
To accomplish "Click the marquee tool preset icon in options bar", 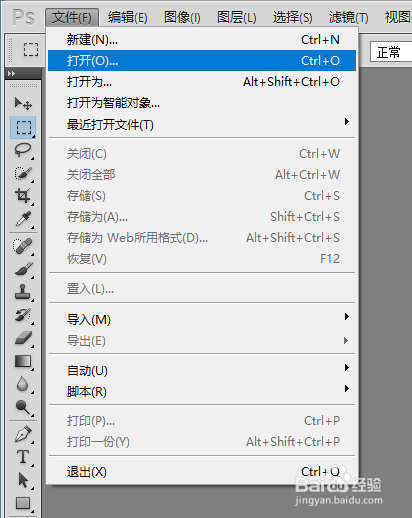I will 31,50.
